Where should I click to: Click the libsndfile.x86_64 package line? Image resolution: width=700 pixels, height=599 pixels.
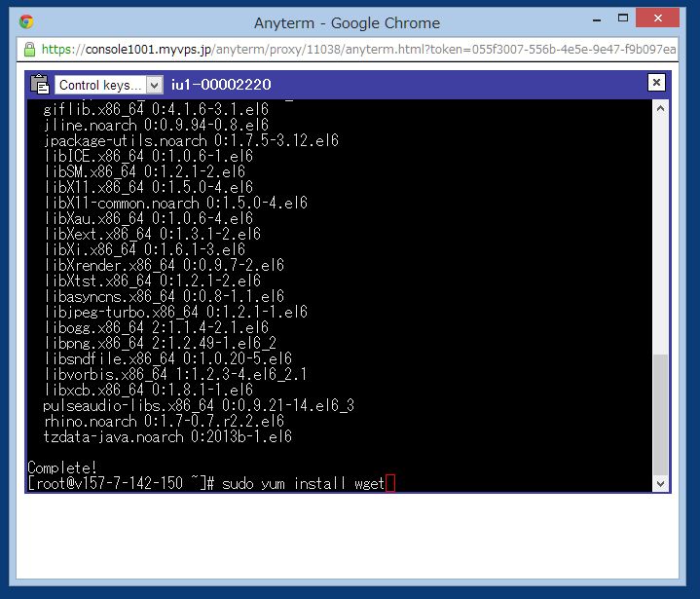click(x=167, y=358)
